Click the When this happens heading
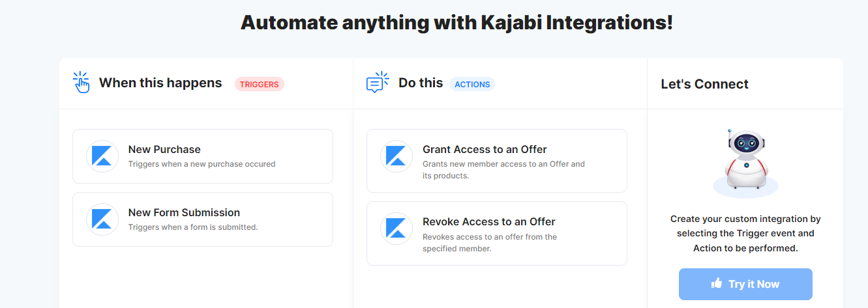 (160, 83)
